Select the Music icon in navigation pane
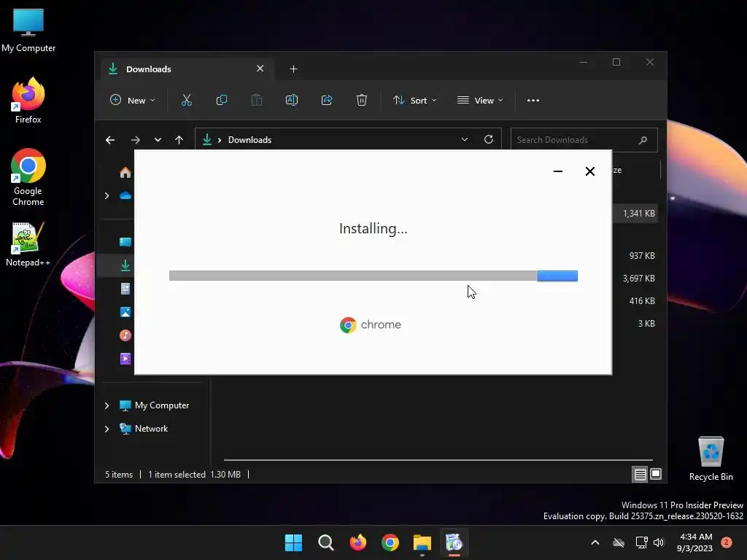Viewport: 747px width, 560px height. click(x=125, y=335)
